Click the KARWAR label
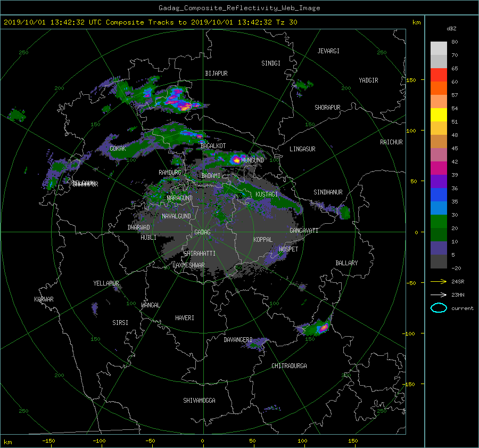 (44, 299)
